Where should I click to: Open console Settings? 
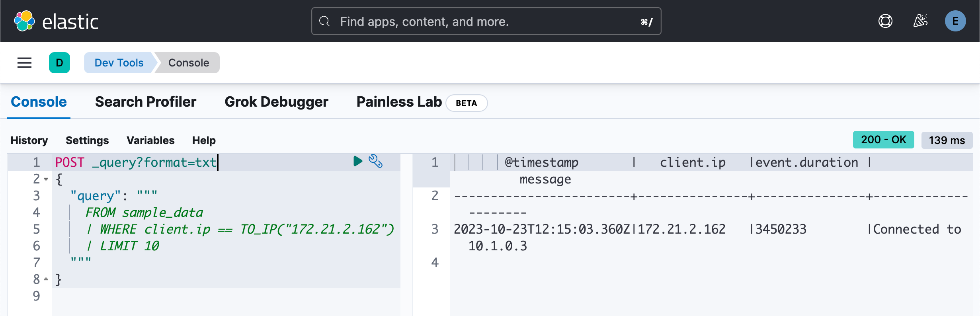(87, 140)
